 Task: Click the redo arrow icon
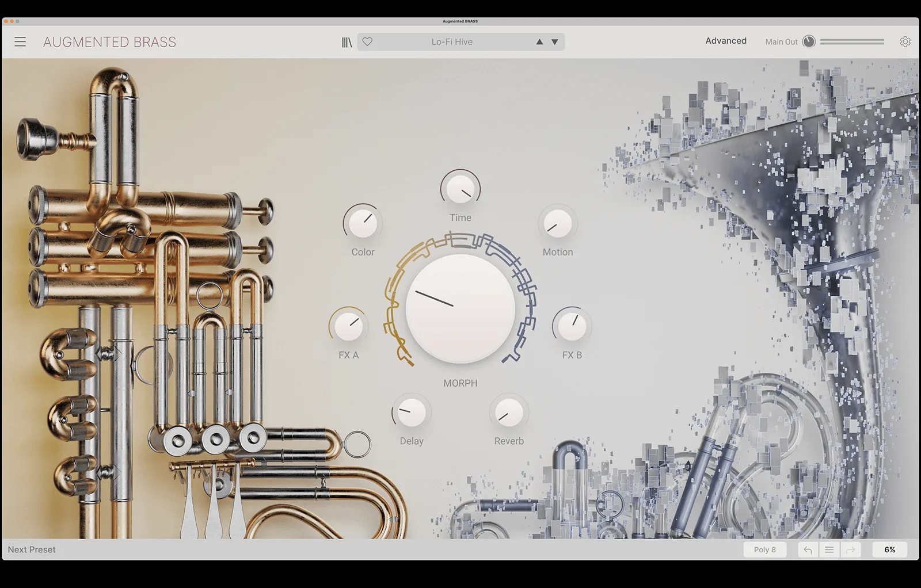(850, 550)
